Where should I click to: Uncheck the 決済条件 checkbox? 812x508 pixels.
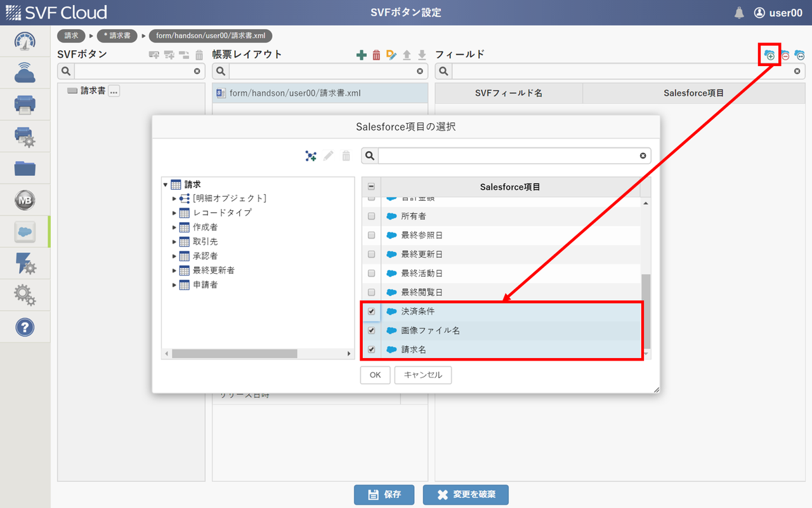[x=371, y=311]
